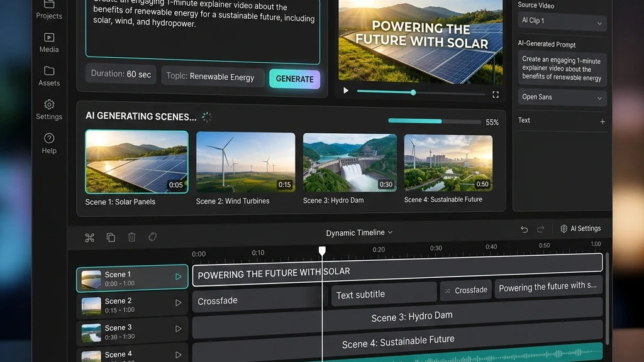The image size is (644, 362).
Task: Expand the AI Clip 1 source dropdown
Action: pyautogui.click(x=562, y=21)
